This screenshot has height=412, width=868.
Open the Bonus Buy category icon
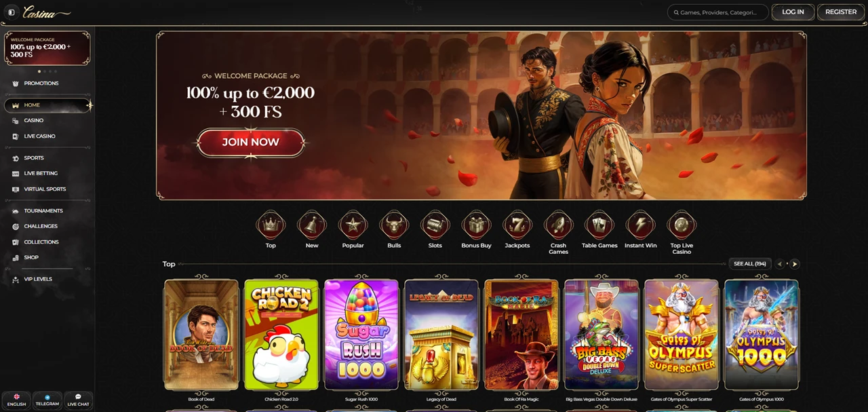point(476,225)
